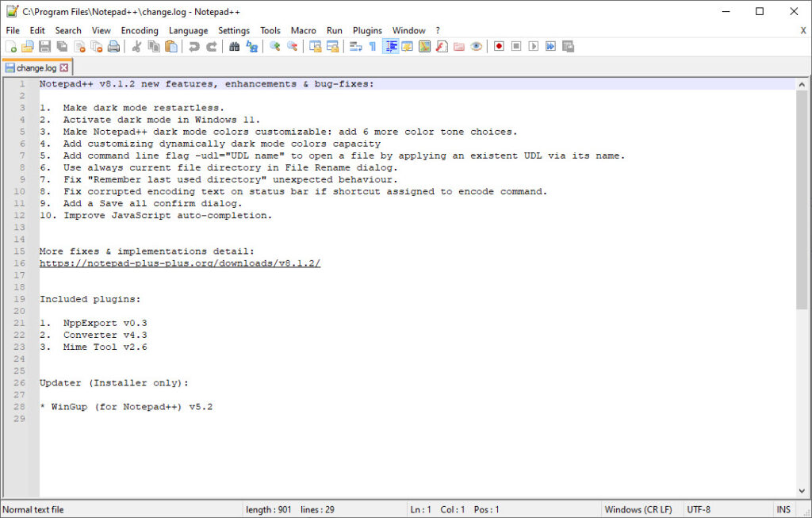The height and width of the screenshot is (518, 812).
Task: Toggle the highlighted indent guide icon
Action: [390, 47]
